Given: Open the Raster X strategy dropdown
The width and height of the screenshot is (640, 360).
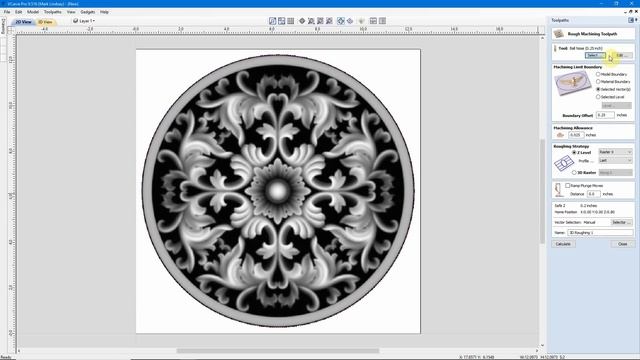Looking at the screenshot, I should coord(615,152).
